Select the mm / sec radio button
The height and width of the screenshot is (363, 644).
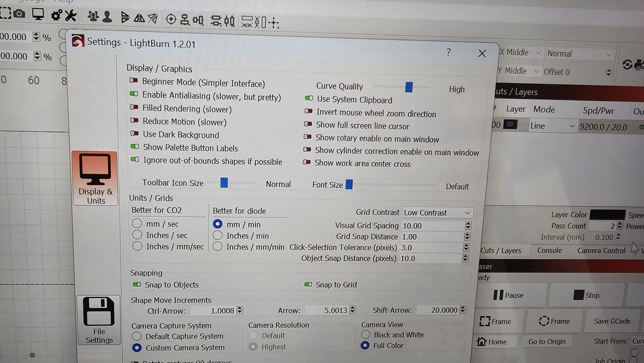[x=137, y=223]
